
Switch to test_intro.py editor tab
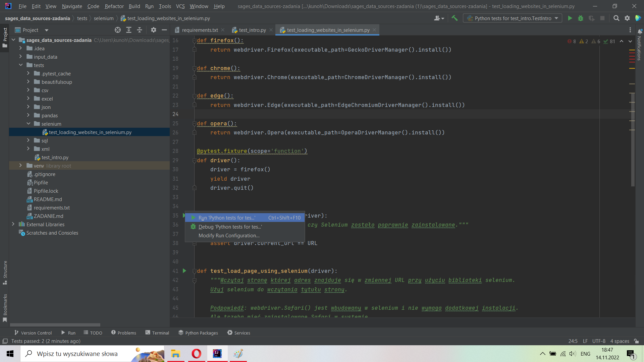[252, 30]
